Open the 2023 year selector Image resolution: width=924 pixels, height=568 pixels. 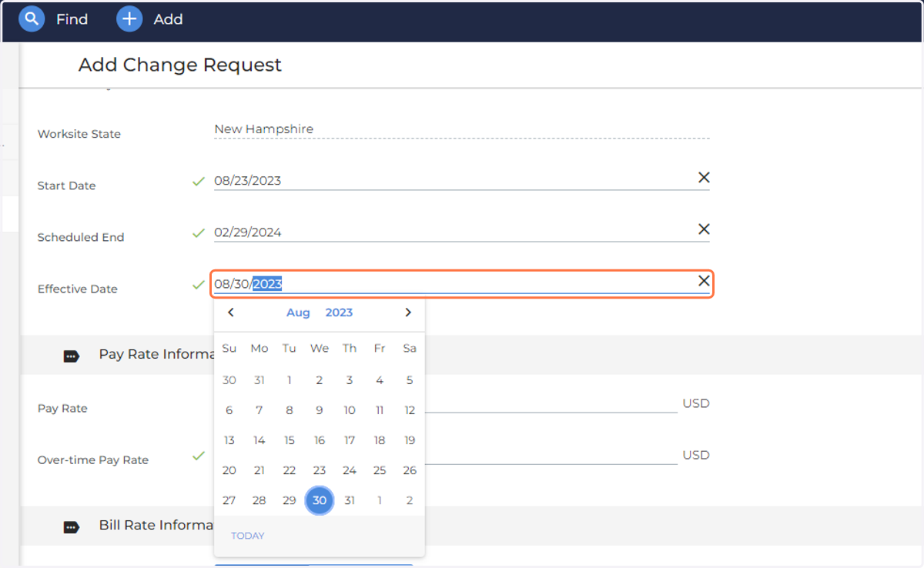coord(339,312)
